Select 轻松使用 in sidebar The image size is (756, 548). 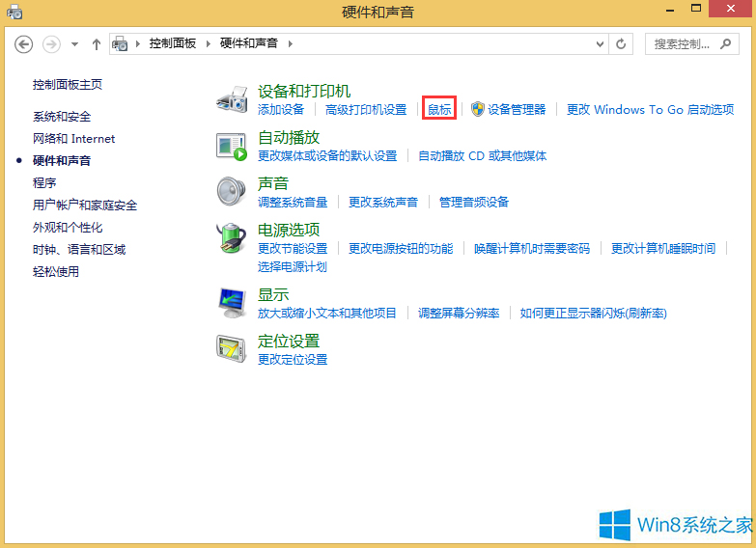click(56, 272)
